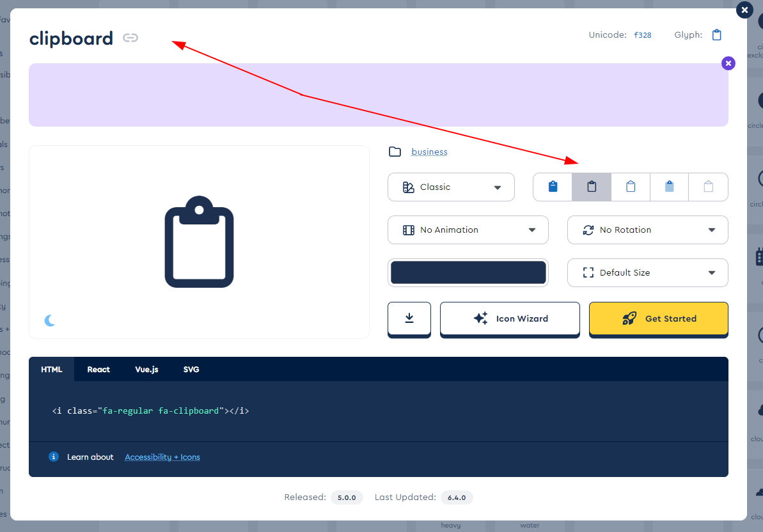The image size is (763, 532).
Task: Click the Last Updated 6.4.0 badge
Action: pyautogui.click(x=457, y=497)
